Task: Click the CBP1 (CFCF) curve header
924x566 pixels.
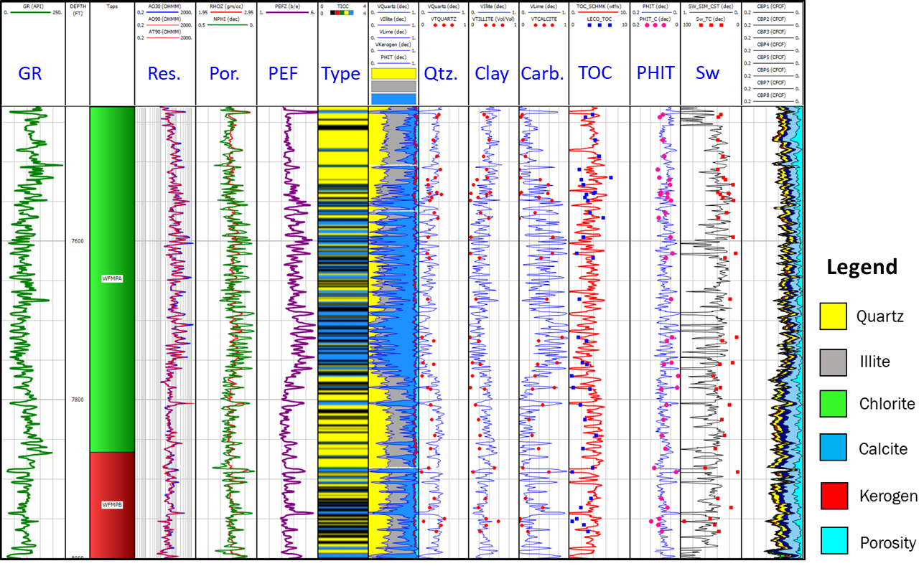Action: click(x=772, y=6)
